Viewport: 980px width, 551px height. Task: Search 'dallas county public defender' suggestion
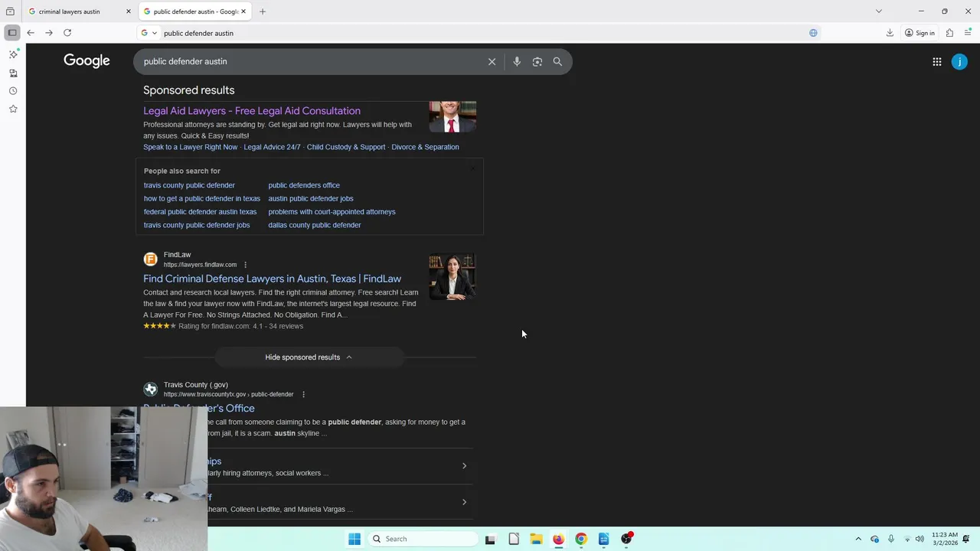point(315,225)
